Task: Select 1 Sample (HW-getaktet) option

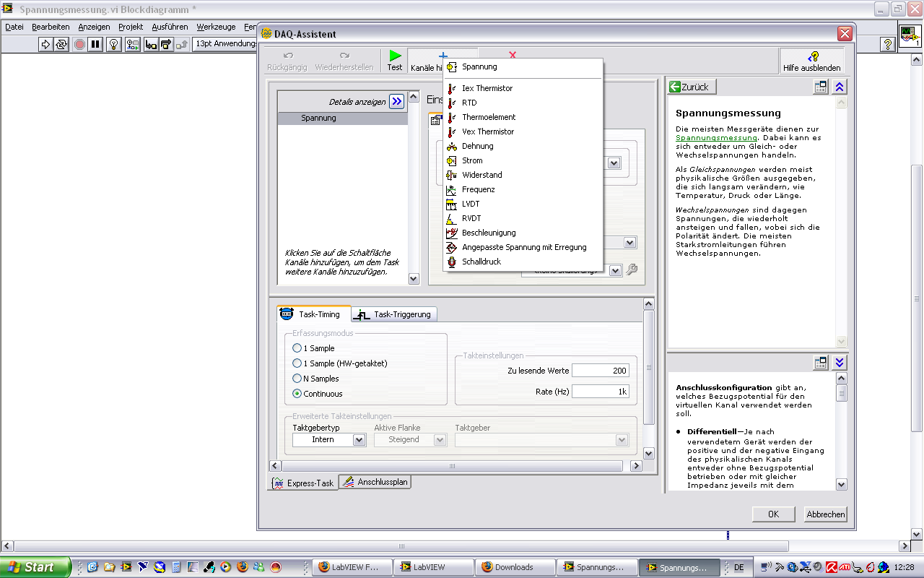Action: [297, 363]
